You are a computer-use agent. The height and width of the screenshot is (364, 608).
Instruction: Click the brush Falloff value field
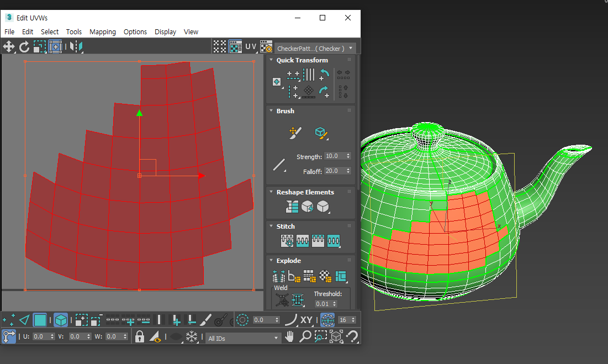click(x=335, y=171)
